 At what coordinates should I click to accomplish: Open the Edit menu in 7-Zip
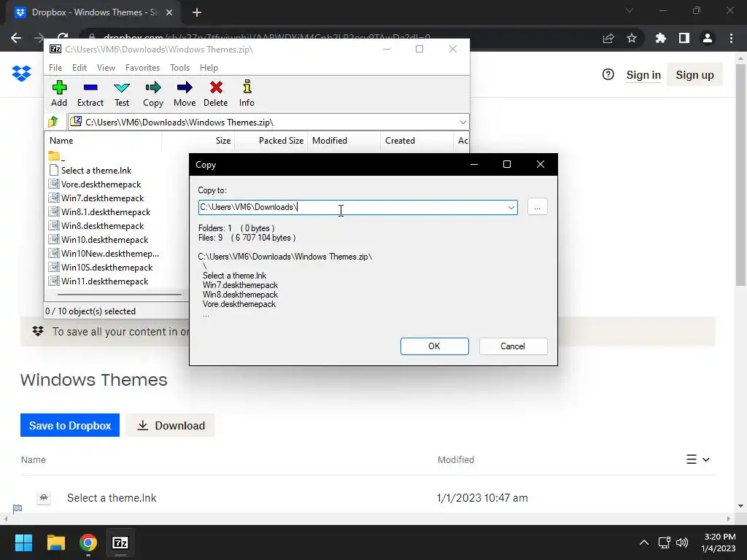coord(79,68)
